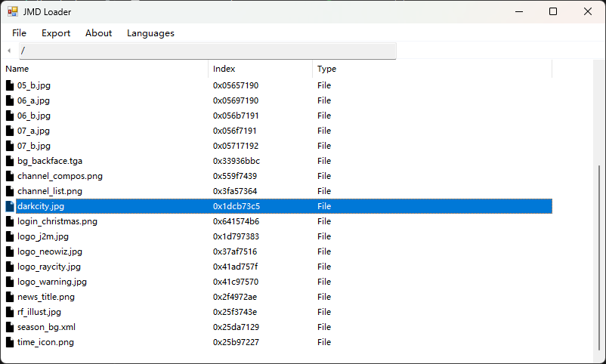Open the File menu
Viewport: 606px width, 364px height.
pos(19,33)
